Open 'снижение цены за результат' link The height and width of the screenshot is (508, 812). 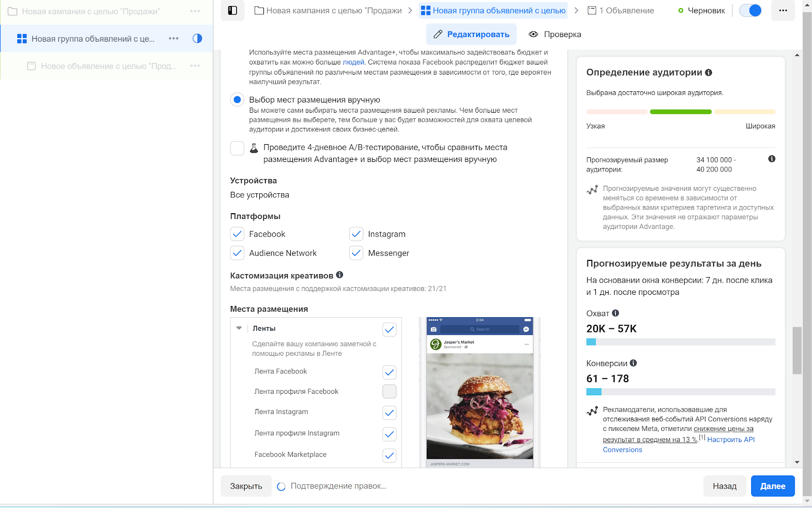point(678,434)
